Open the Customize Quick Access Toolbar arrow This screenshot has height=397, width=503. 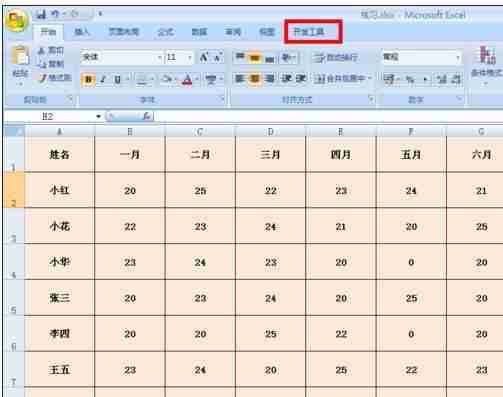coord(99,14)
